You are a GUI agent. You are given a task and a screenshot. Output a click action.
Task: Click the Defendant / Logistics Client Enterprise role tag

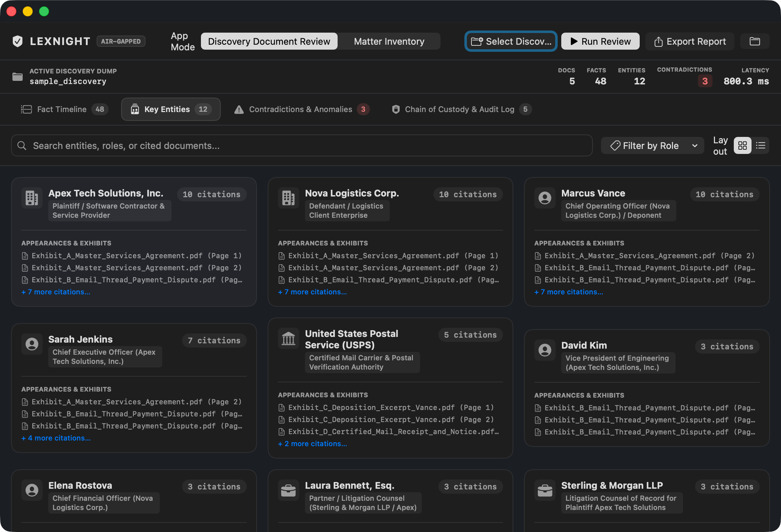pos(347,211)
